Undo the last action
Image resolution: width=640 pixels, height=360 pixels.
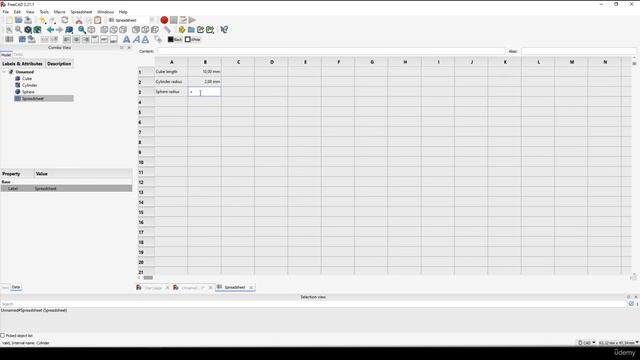(42, 20)
